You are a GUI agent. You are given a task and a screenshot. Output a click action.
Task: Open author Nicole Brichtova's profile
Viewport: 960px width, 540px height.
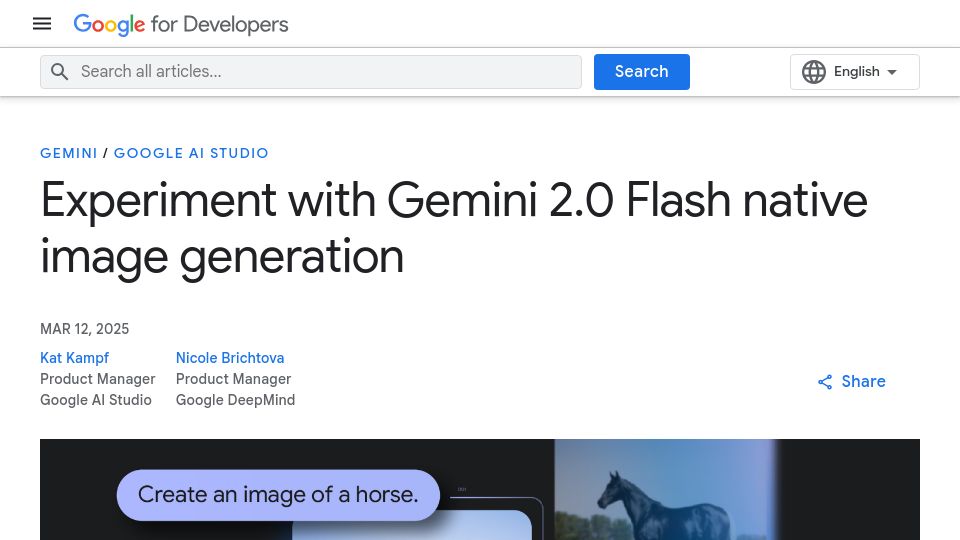tap(230, 358)
